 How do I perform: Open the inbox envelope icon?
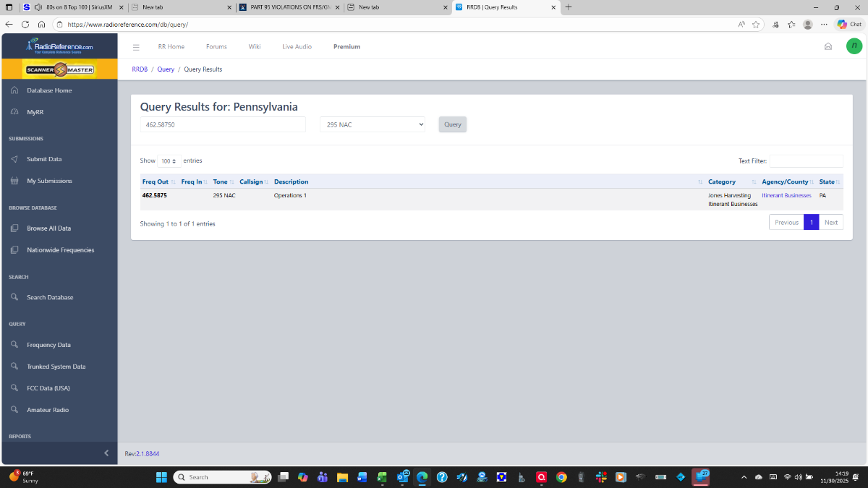(x=828, y=47)
